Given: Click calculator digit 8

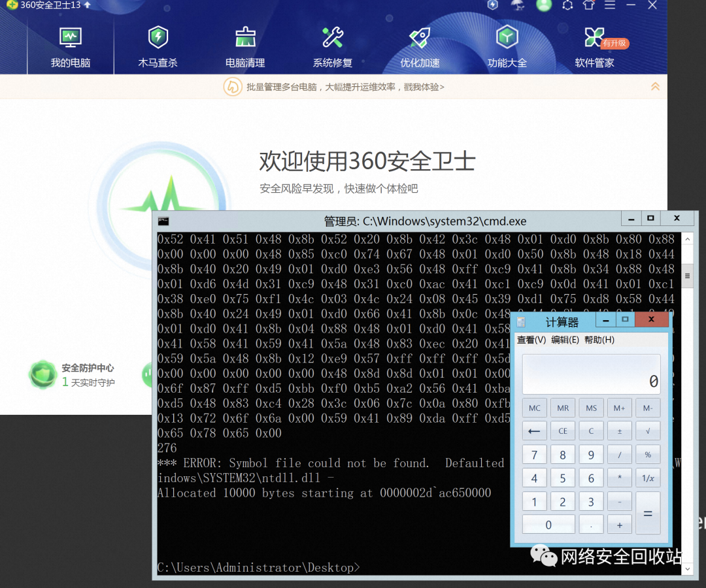Looking at the screenshot, I should click(x=563, y=455).
